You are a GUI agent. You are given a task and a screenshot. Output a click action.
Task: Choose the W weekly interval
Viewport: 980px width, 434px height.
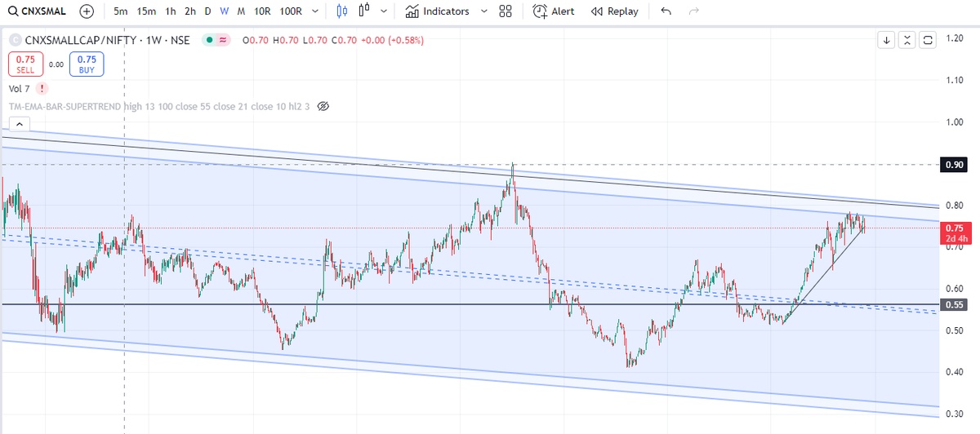pyautogui.click(x=225, y=11)
